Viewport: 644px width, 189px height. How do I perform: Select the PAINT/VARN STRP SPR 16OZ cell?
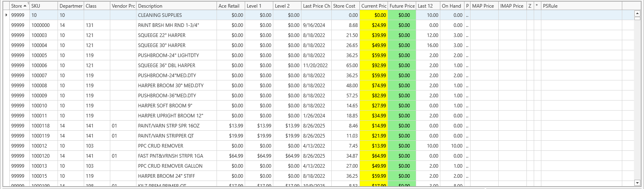(176, 126)
